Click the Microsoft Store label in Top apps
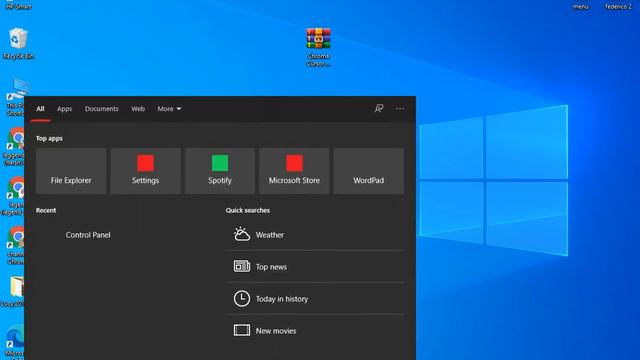This screenshot has height=360, width=640. 294,180
